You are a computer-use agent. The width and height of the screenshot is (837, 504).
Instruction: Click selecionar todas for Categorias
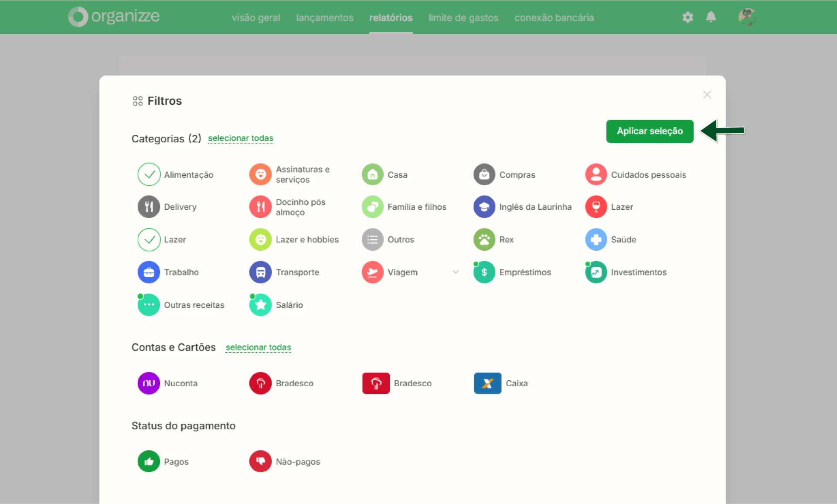coord(240,138)
